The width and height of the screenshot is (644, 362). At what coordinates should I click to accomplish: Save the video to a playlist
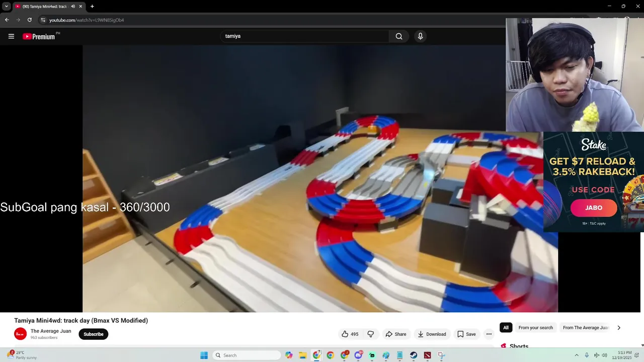466,334
